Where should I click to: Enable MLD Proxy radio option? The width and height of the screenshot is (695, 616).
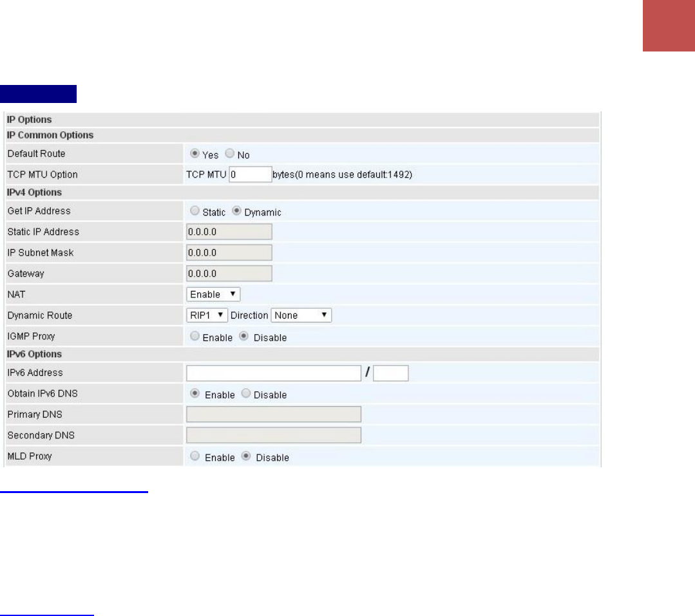pos(195,456)
